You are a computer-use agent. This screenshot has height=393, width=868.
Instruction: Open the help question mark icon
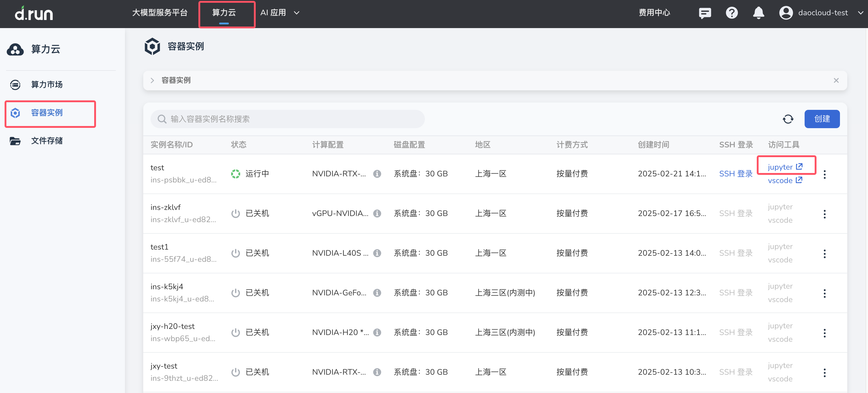[731, 13]
